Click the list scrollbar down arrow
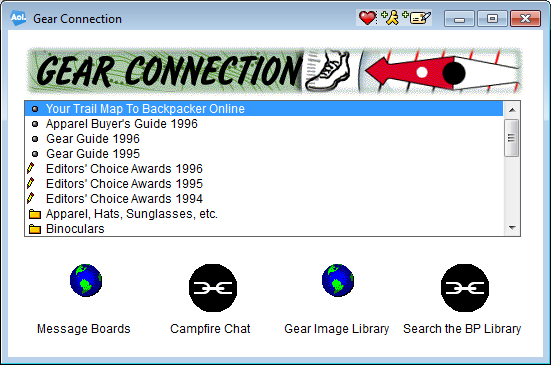The height and width of the screenshot is (365, 551). coord(512,228)
